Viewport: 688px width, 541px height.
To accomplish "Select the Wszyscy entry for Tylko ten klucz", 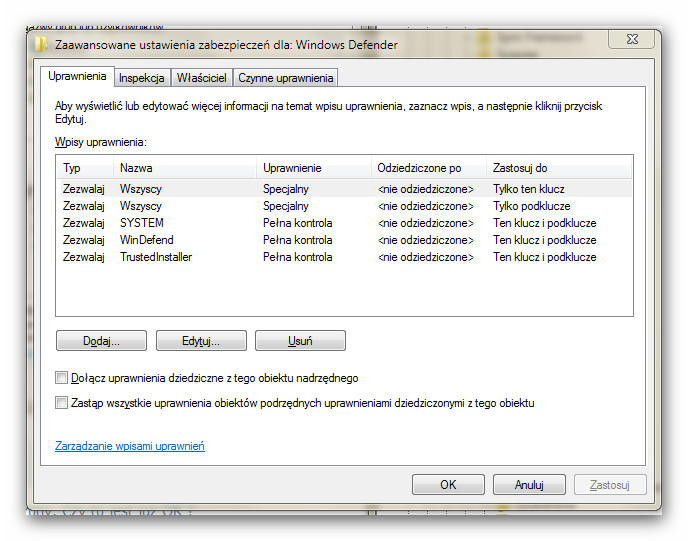I will 344,189.
